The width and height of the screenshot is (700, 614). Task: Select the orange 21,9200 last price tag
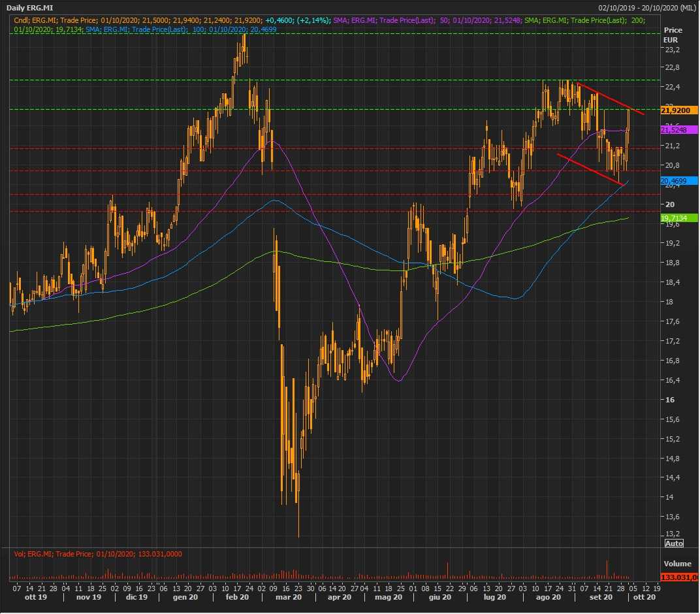pos(679,110)
